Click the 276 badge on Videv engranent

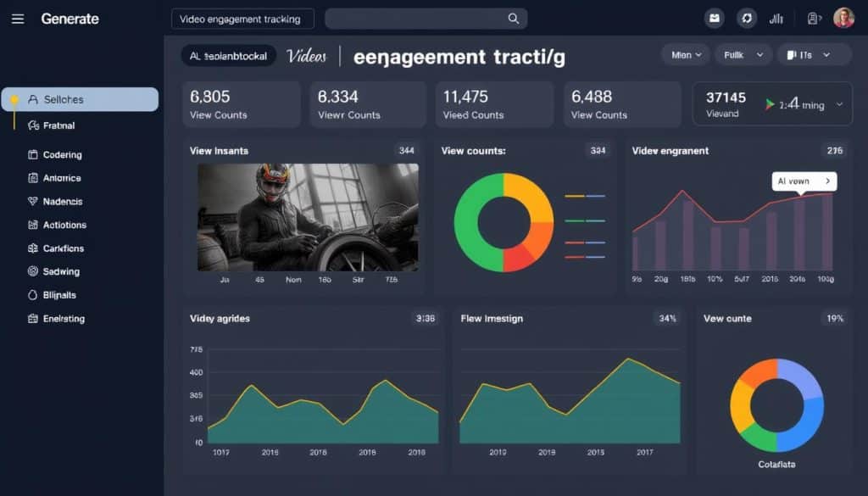click(835, 151)
